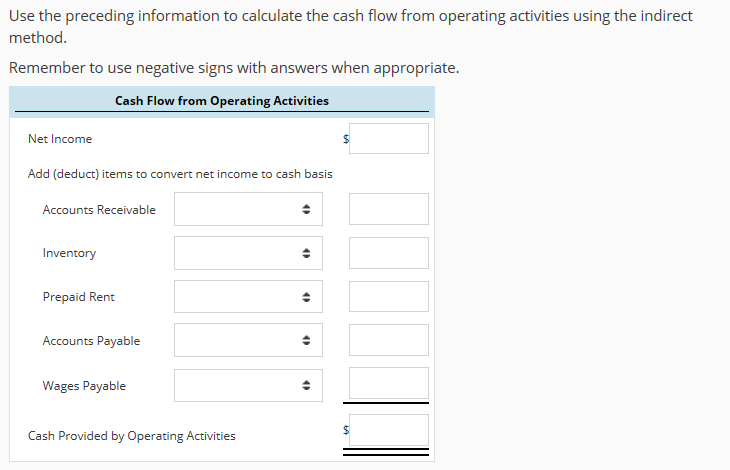This screenshot has height=470, width=730.
Task: Select the Inventory amount input
Action: tap(388, 253)
